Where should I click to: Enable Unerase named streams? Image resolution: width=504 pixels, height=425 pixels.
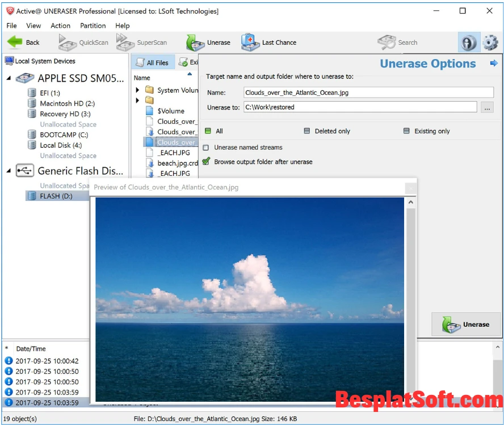[206, 148]
